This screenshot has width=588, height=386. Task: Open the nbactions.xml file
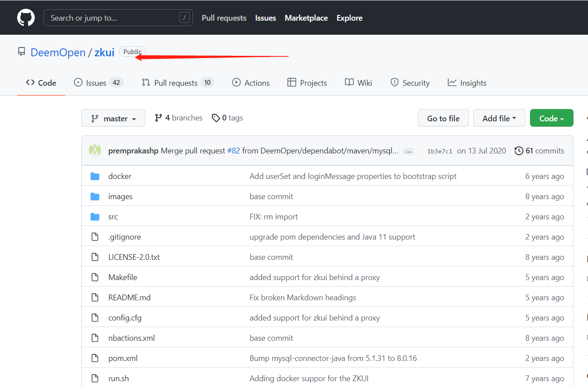(x=131, y=338)
